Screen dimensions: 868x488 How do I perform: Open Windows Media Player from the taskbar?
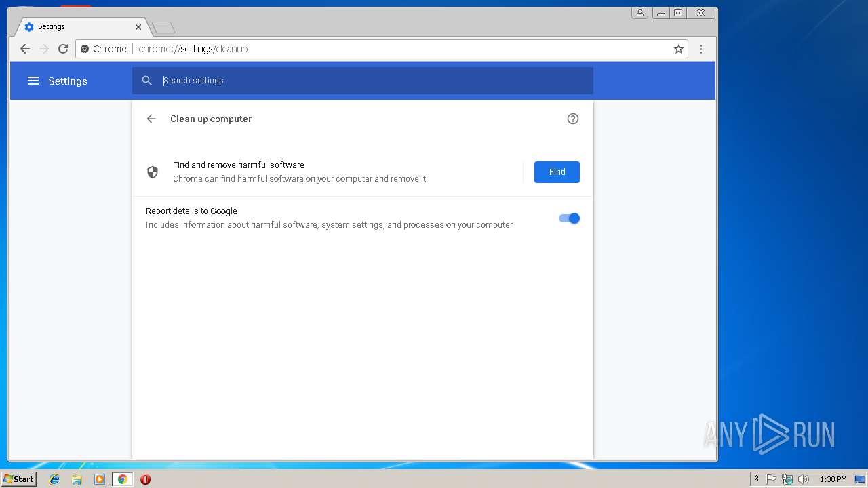point(100,479)
